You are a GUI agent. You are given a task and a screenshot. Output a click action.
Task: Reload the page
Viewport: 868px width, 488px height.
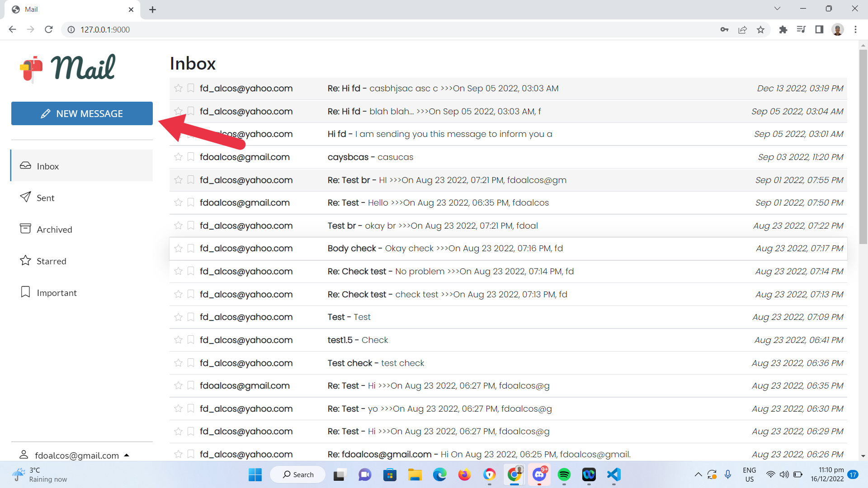49,29
